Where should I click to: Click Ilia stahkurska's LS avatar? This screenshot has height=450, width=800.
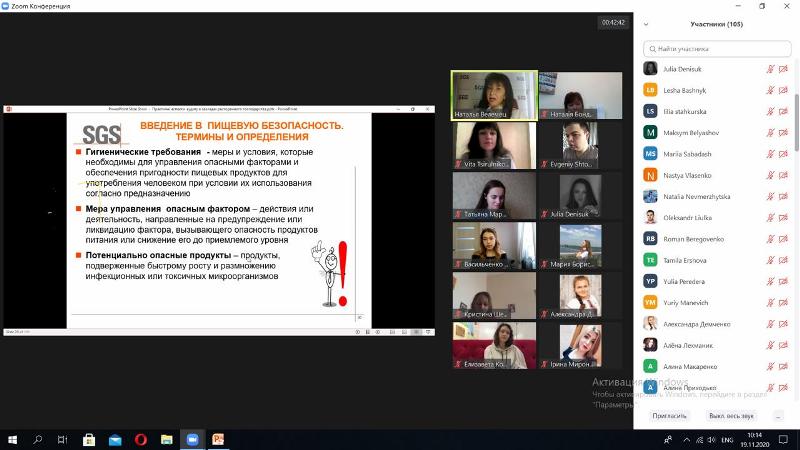650,111
